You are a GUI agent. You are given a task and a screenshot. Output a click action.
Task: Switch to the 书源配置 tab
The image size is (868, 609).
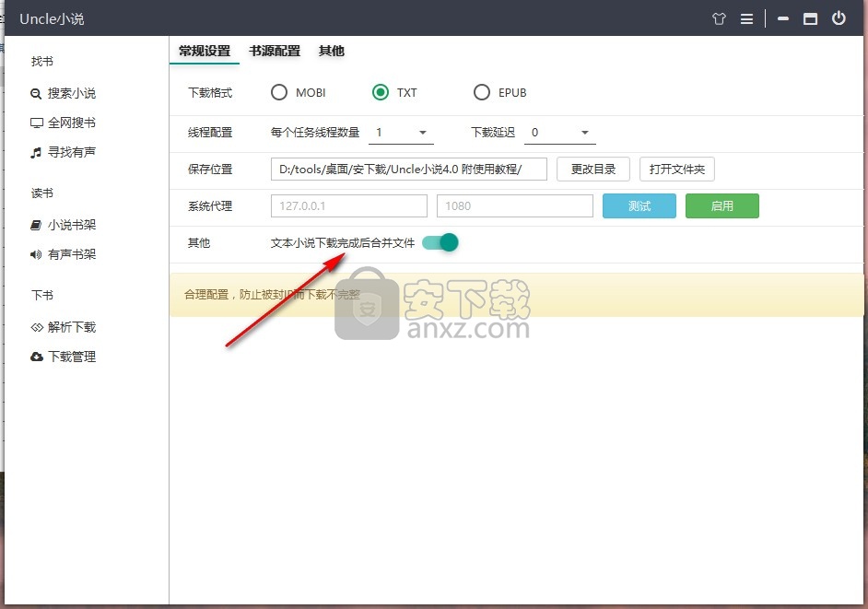click(275, 51)
